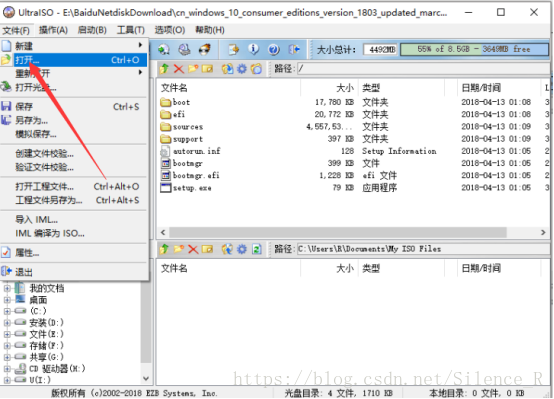Click the rename folder icon in local pane toolbar
The height and width of the screenshot is (399, 554).
207,249
